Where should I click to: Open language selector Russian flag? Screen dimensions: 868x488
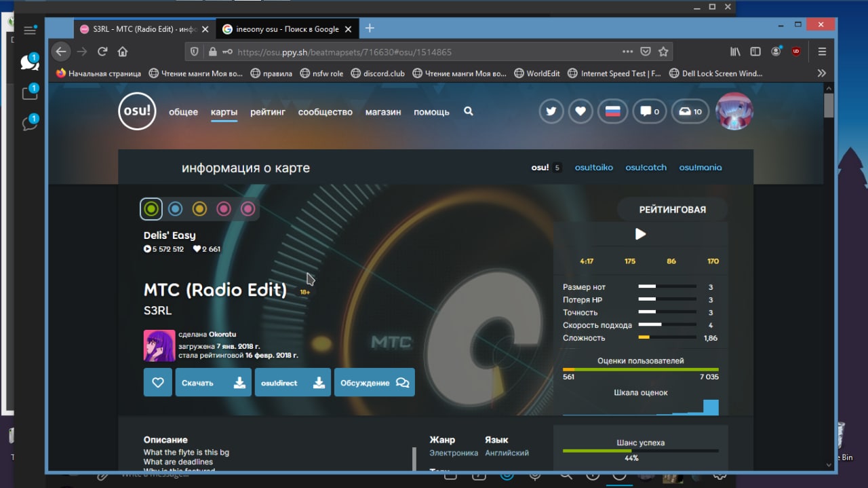point(613,111)
